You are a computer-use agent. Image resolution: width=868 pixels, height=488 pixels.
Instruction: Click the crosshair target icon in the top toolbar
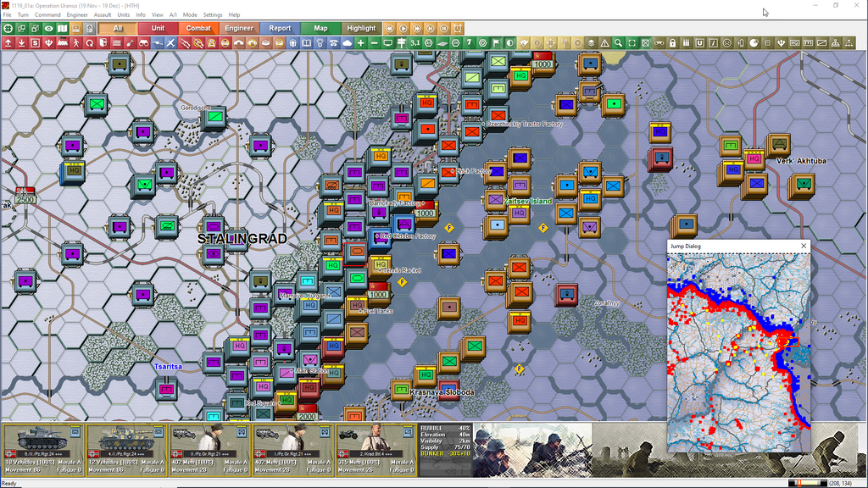point(8,28)
